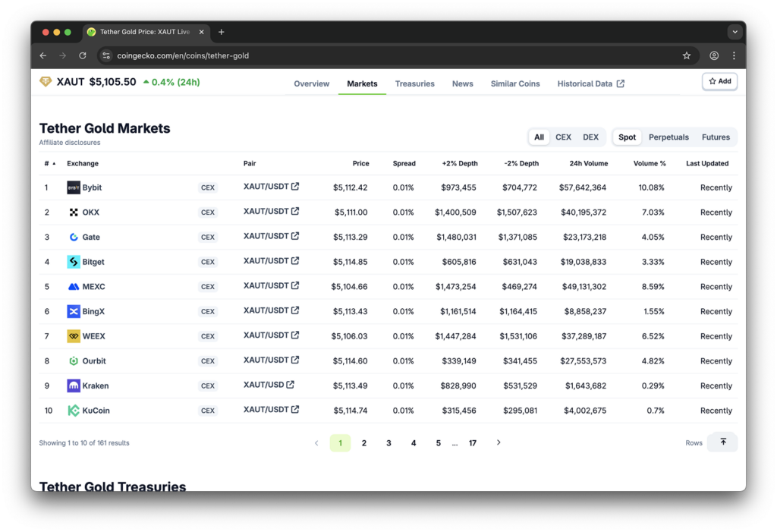This screenshot has width=777, height=532.
Task: Bookmark this page with star icon
Action: click(686, 55)
